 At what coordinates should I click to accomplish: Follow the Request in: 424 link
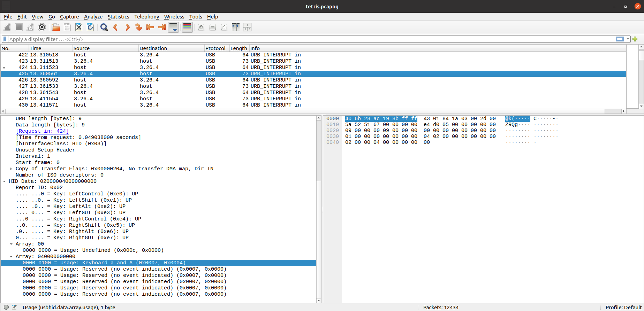click(42, 131)
